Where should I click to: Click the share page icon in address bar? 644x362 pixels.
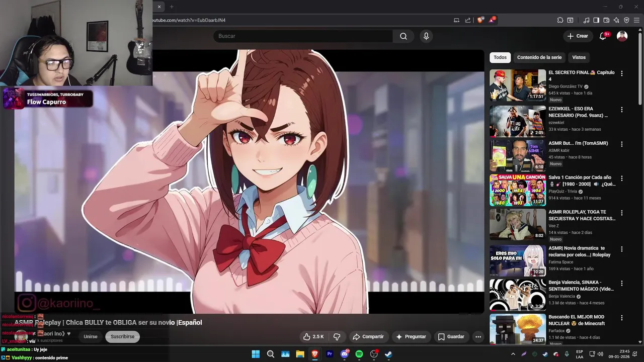468,20
